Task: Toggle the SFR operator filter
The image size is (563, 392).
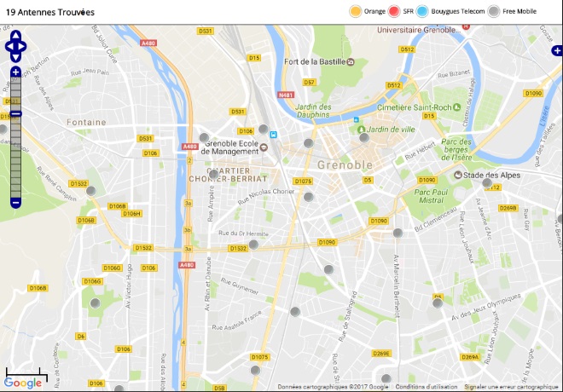Action: 395,11
